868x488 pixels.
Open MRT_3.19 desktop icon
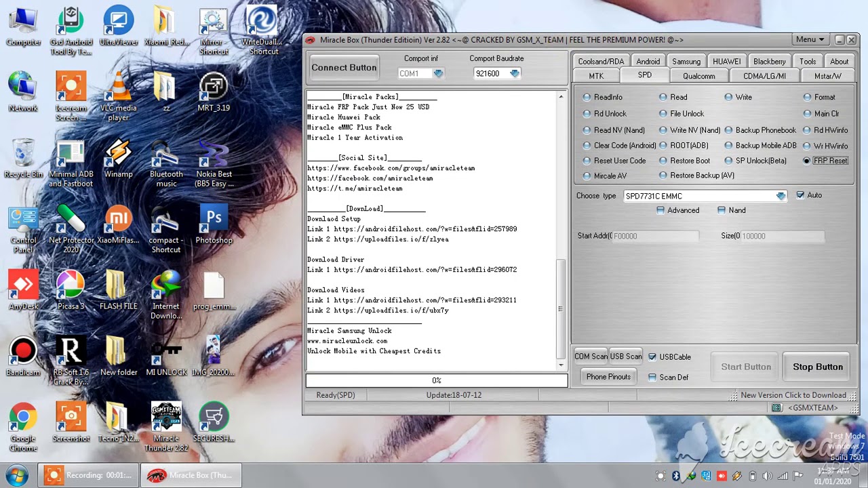214,91
